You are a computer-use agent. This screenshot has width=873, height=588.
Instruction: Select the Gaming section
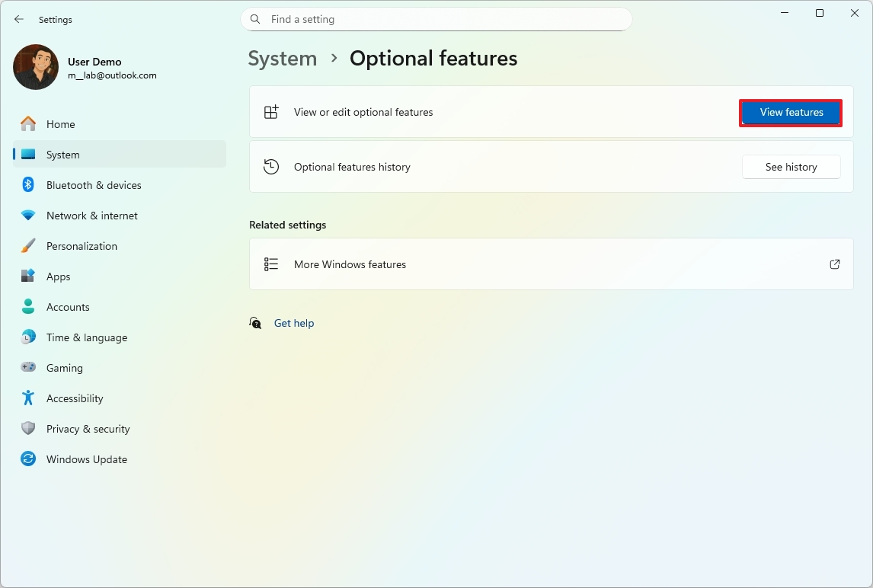(x=64, y=368)
